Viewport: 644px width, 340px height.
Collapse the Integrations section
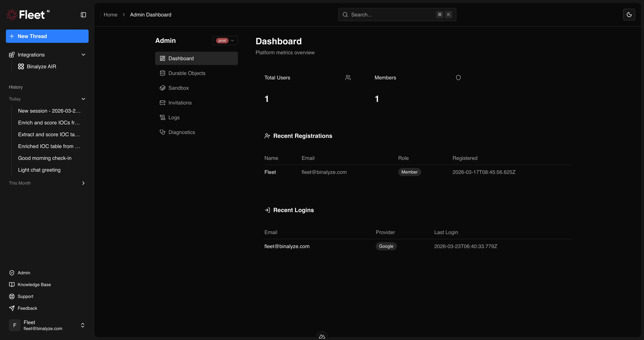(x=83, y=54)
